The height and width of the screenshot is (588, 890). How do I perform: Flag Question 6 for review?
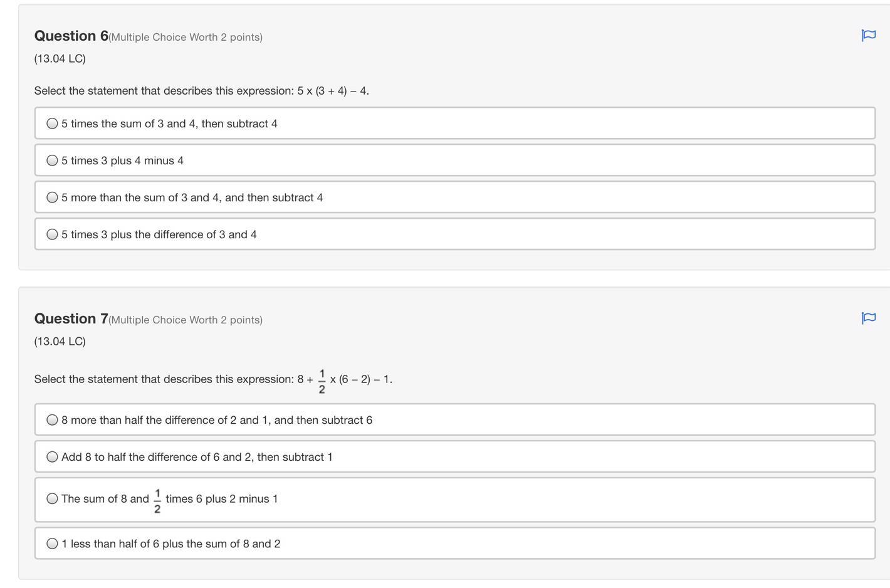point(868,35)
